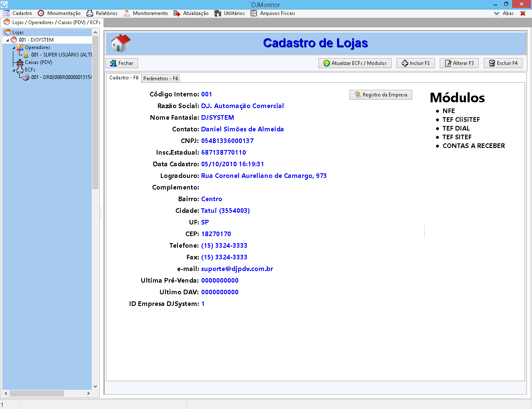Switch to the Parâmetros - F6 tab

pyautogui.click(x=160, y=79)
